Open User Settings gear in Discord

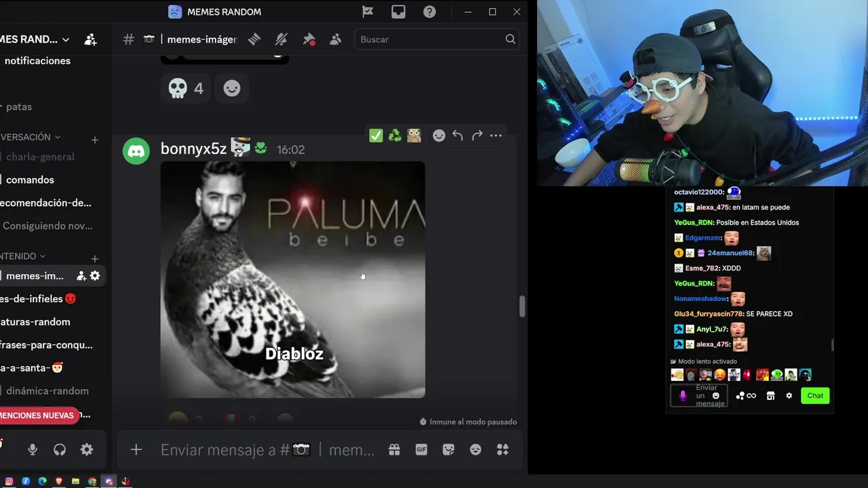tap(87, 449)
